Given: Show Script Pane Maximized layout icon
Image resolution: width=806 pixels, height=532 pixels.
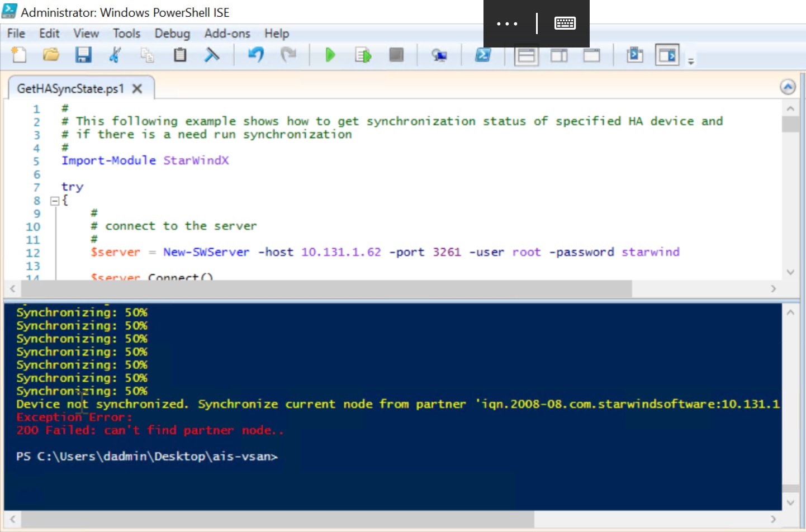Looking at the screenshot, I should click(x=591, y=55).
